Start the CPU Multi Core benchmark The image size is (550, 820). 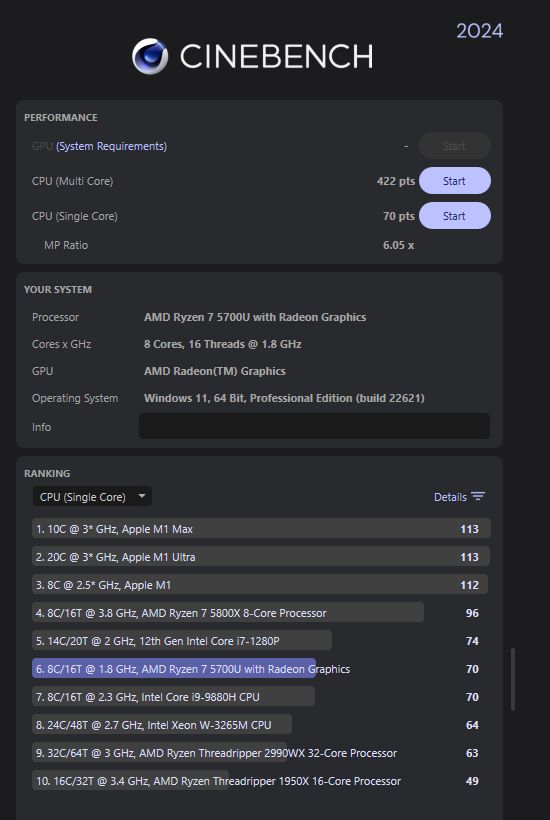[454, 181]
